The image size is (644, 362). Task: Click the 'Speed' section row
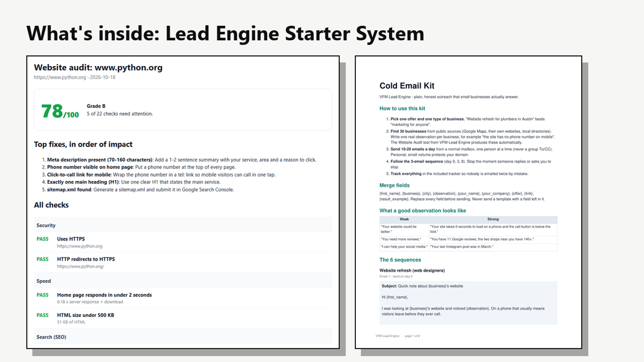coord(183,281)
